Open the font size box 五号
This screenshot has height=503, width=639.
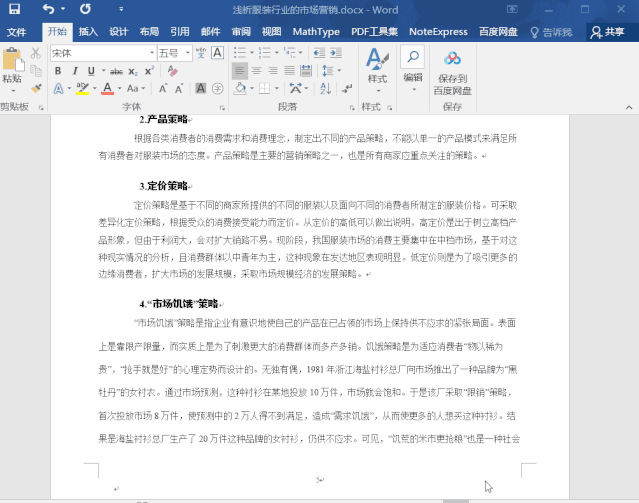point(174,53)
